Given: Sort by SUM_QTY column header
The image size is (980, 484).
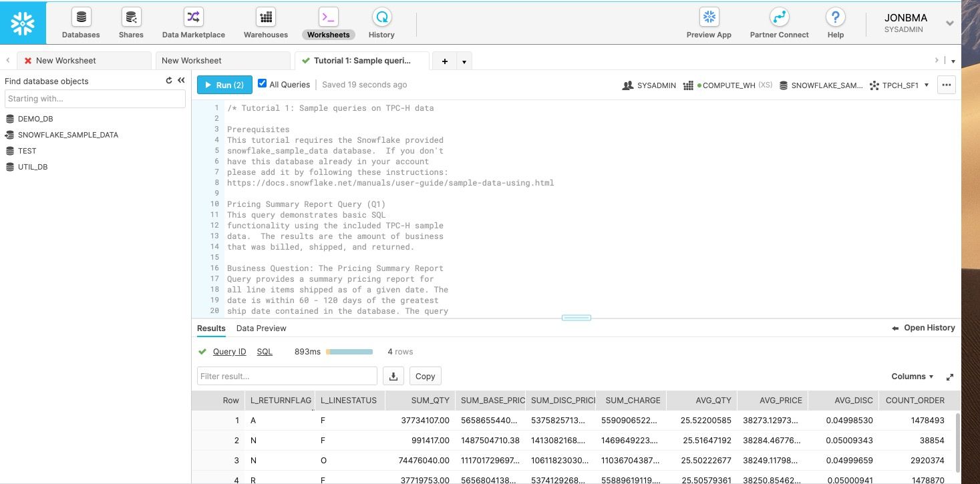Looking at the screenshot, I should pos(420,401).
